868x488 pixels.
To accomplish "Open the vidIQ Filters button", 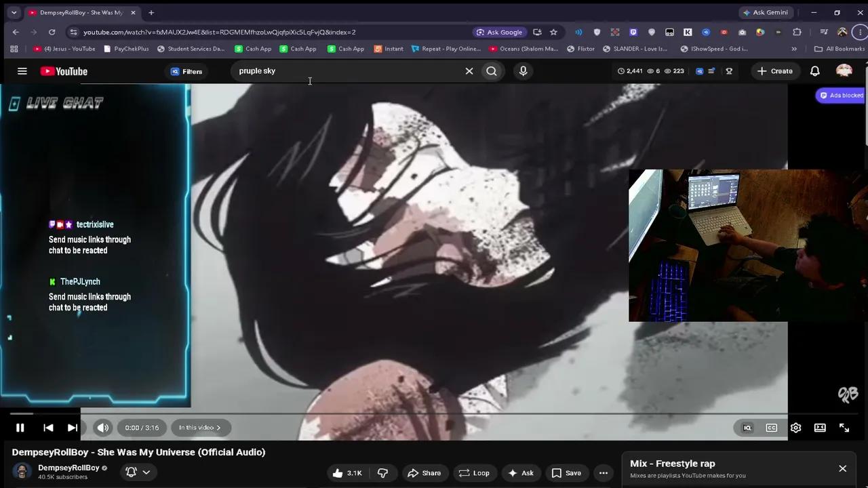I will coord(186,71).
